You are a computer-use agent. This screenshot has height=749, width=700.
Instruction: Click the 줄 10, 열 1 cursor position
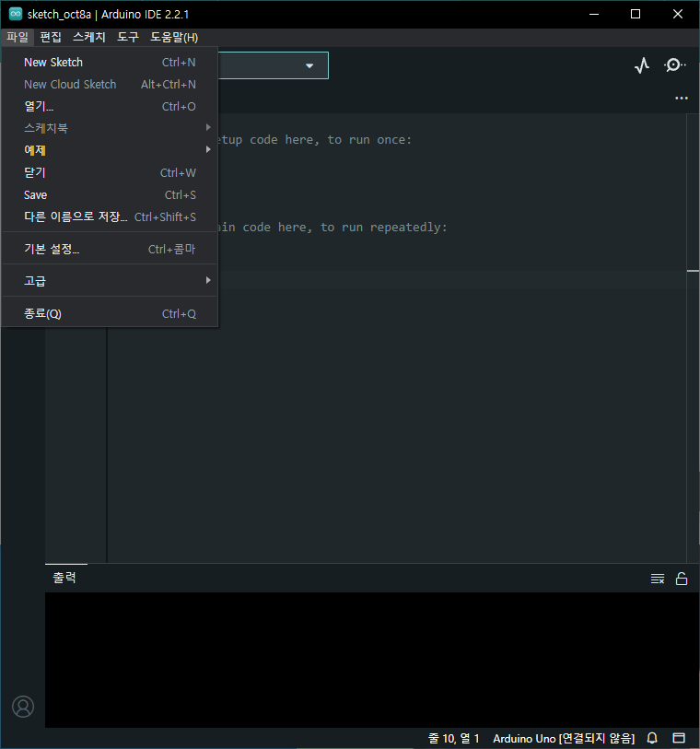453,738
